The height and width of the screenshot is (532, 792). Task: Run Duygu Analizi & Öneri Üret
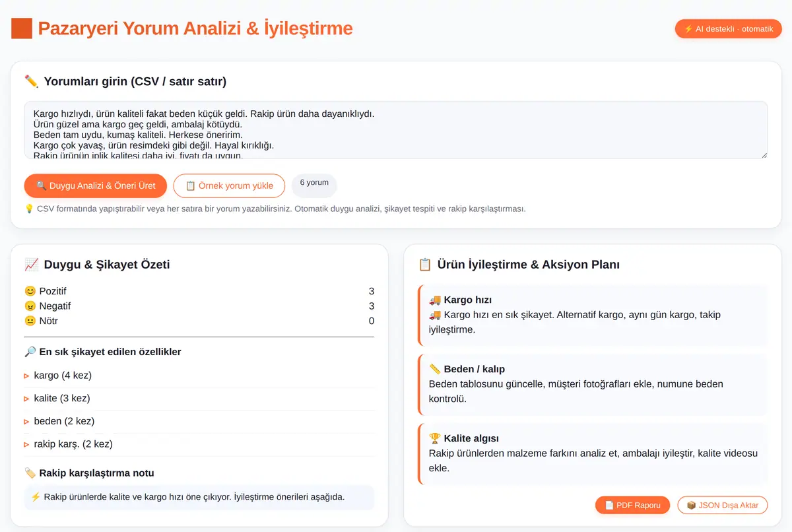point(96,185)
